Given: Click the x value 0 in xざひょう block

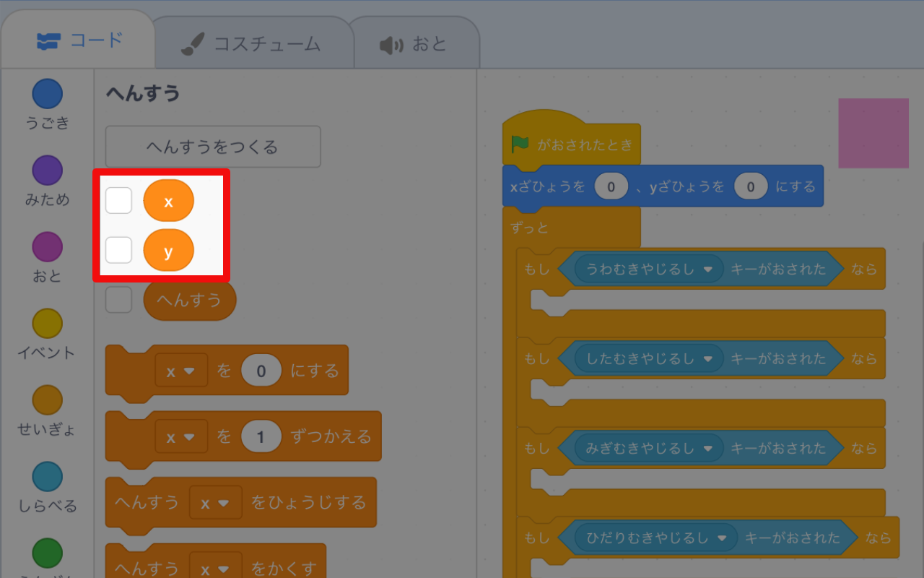Looking at the screenshot, I should pos(611,187).
